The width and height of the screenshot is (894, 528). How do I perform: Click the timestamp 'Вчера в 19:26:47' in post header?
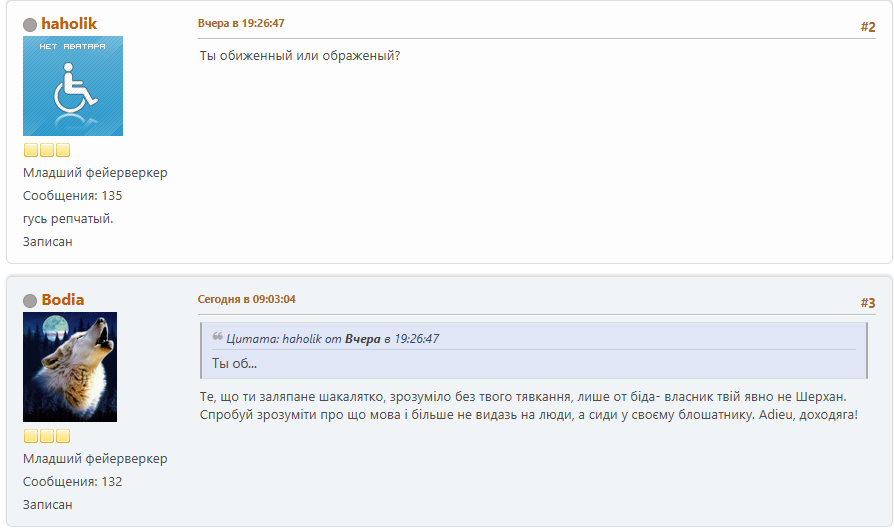point(241,23)
